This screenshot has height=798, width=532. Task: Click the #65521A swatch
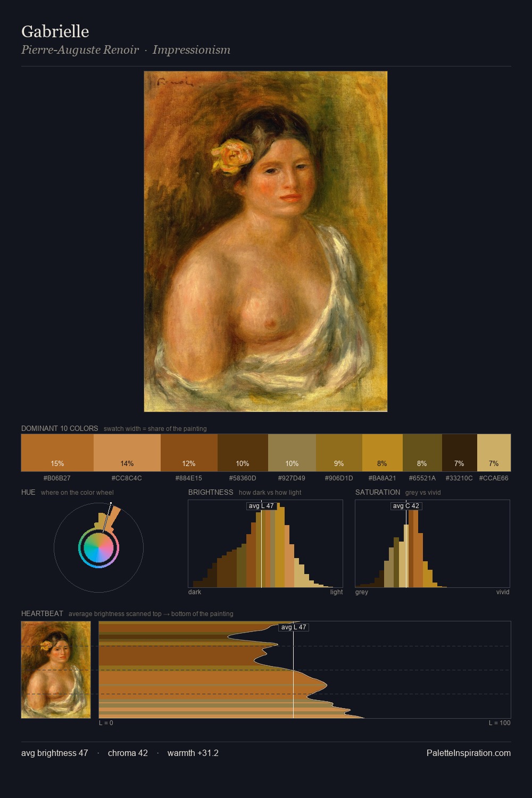click(422, 453)
